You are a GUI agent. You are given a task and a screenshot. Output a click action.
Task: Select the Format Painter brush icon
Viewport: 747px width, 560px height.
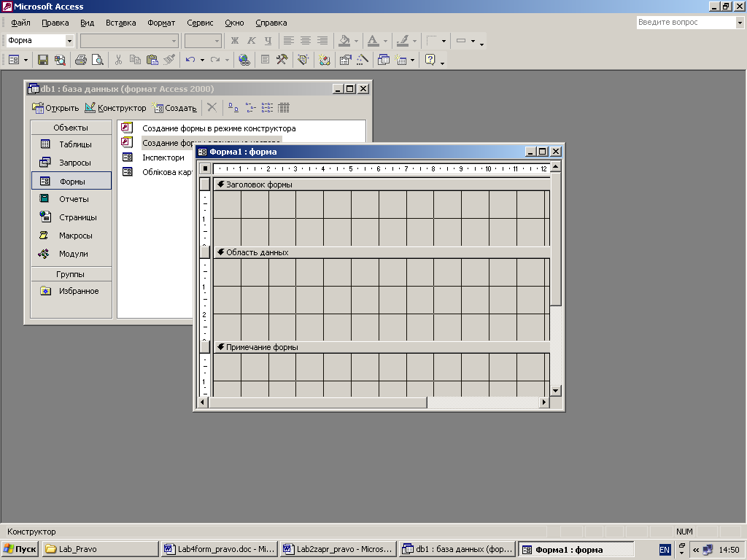coord(169,60)
